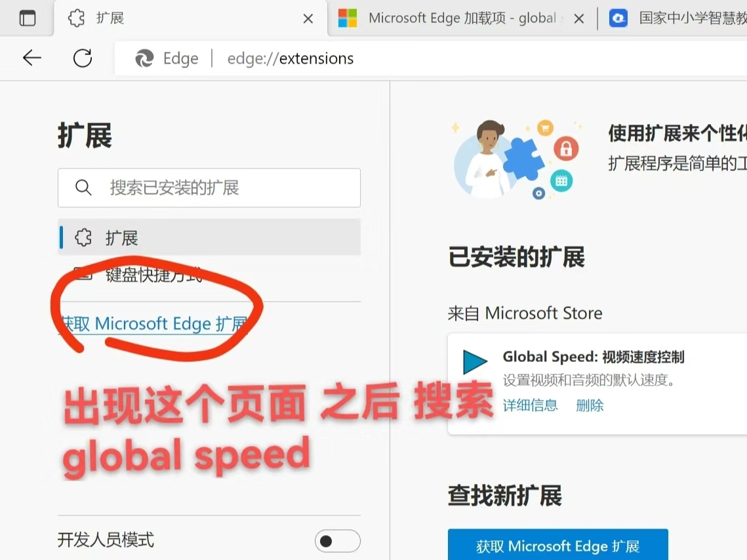The image size is (747, 560).
Task: Click the Global Speed: 视频速度控制 title
Action: (x=594, y=357)
